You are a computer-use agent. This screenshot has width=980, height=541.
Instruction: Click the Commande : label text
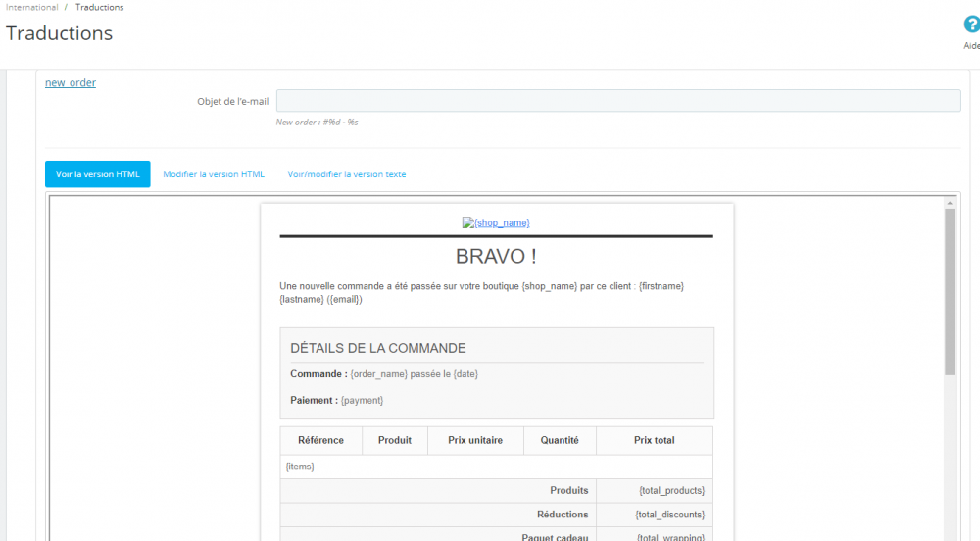[x=318, y=374]
